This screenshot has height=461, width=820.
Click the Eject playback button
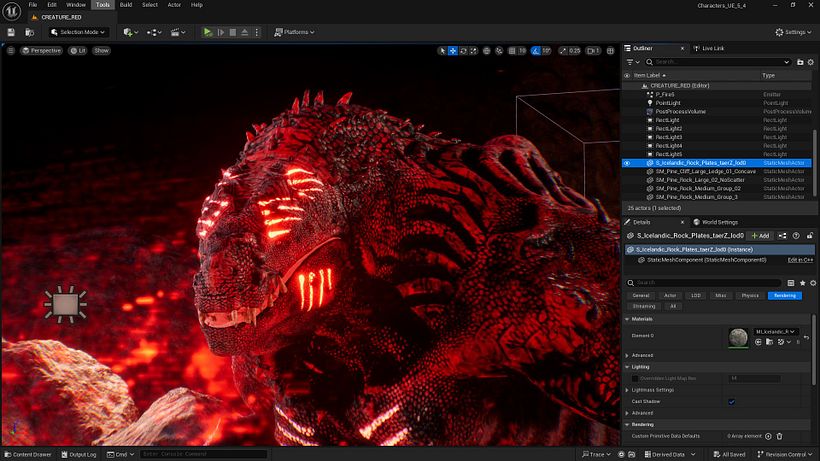[x=245, y=32]
